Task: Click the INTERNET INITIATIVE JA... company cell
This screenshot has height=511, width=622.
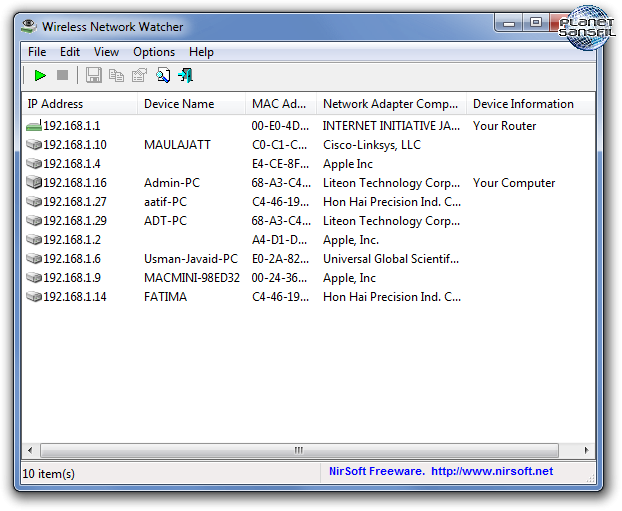Action: 391,126
